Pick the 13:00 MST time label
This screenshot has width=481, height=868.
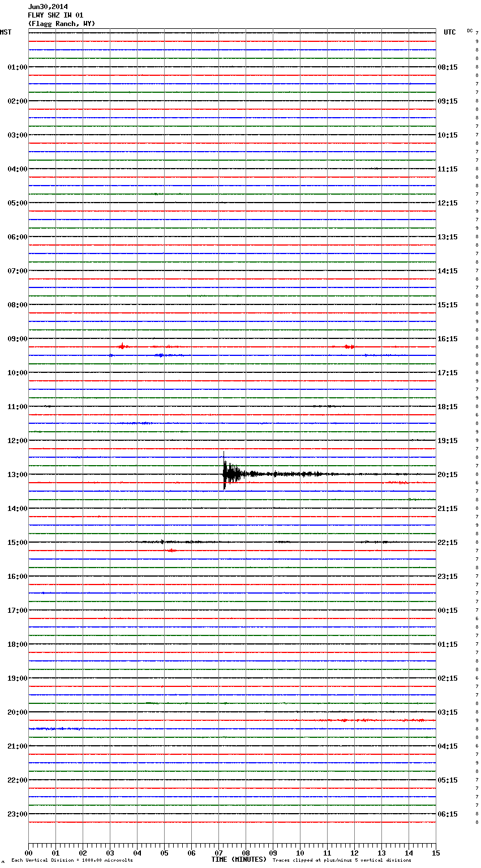[x=17, y=475]
